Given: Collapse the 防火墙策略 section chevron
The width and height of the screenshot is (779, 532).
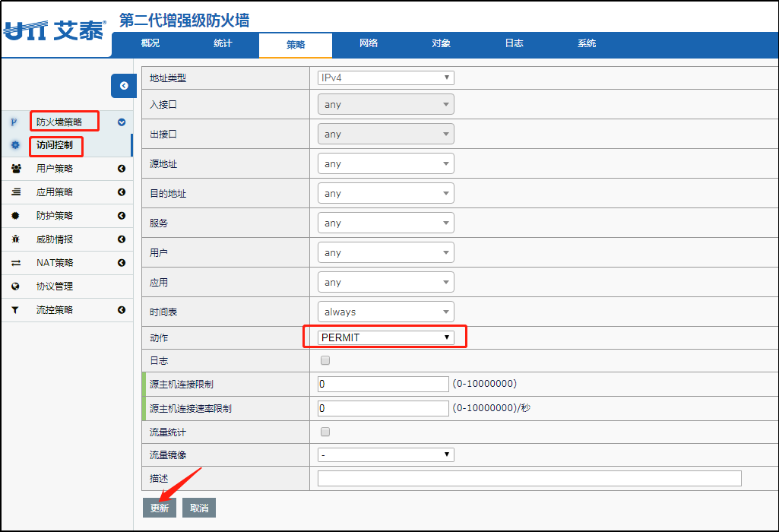Looking at the screenshot, I should click(x=122, y=122).
